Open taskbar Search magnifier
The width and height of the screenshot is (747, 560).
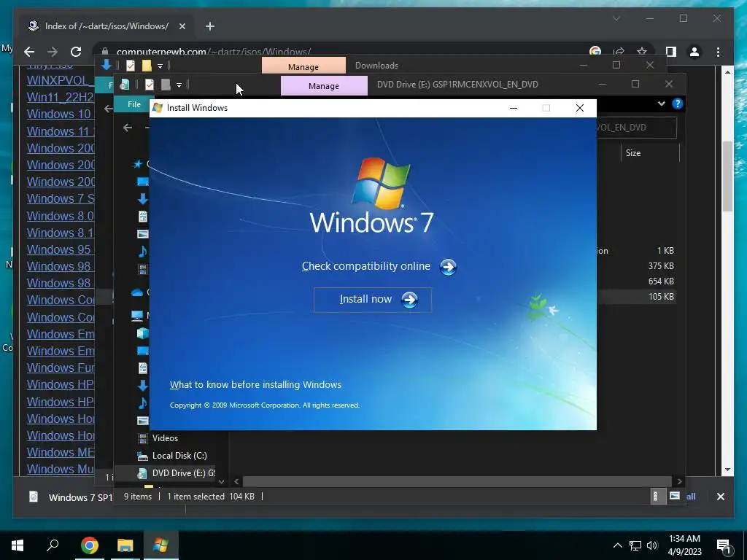point(53,545)
